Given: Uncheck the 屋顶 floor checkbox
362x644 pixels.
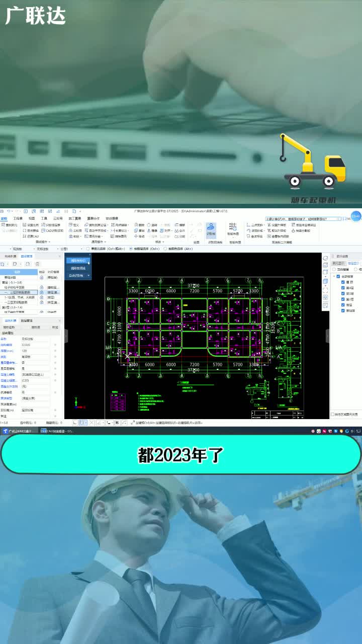Looking at the screenshot, I should pyautogui.click(x=343, y=282).
